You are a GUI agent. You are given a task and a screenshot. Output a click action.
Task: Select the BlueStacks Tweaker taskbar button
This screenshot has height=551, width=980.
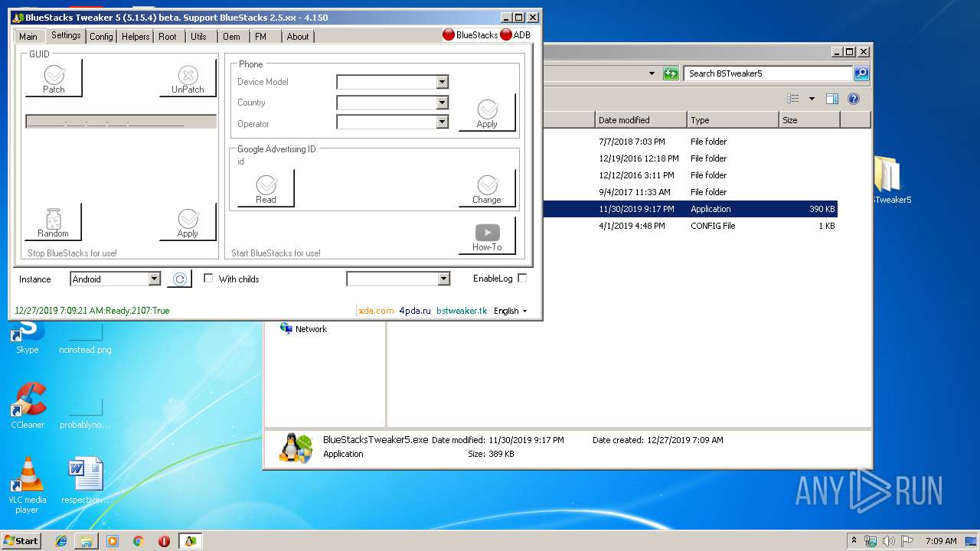(190, 541)
